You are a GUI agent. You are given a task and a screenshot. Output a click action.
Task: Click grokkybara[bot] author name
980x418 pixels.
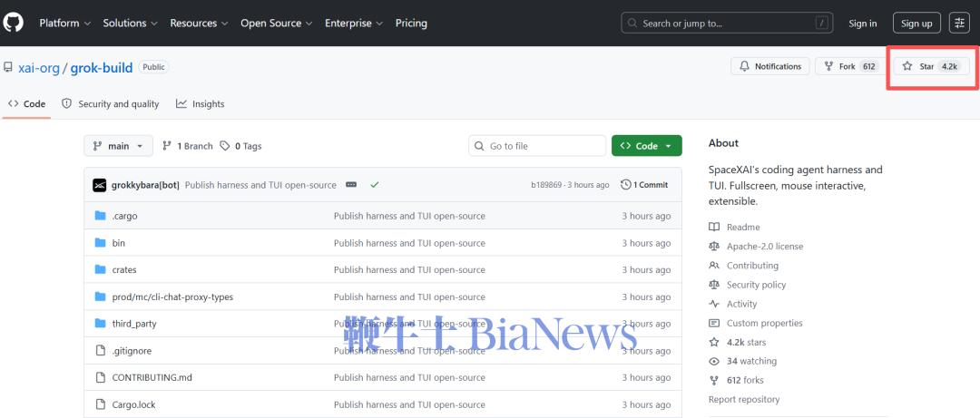tap(145, 185)
